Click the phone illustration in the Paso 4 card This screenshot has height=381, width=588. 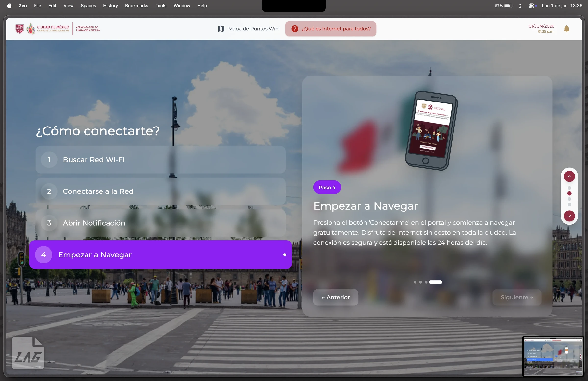431,131
